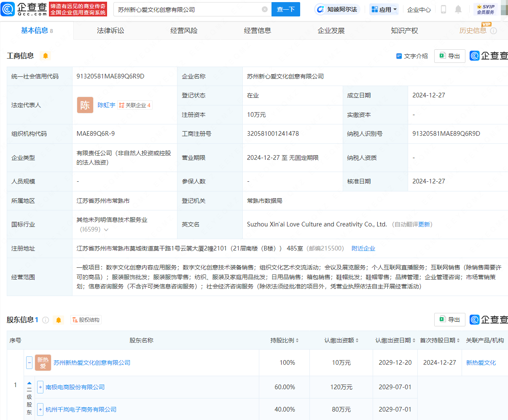Collapse the 苏州新热爱文化创意有限公司 shareholder row

(x=29, y=363)
